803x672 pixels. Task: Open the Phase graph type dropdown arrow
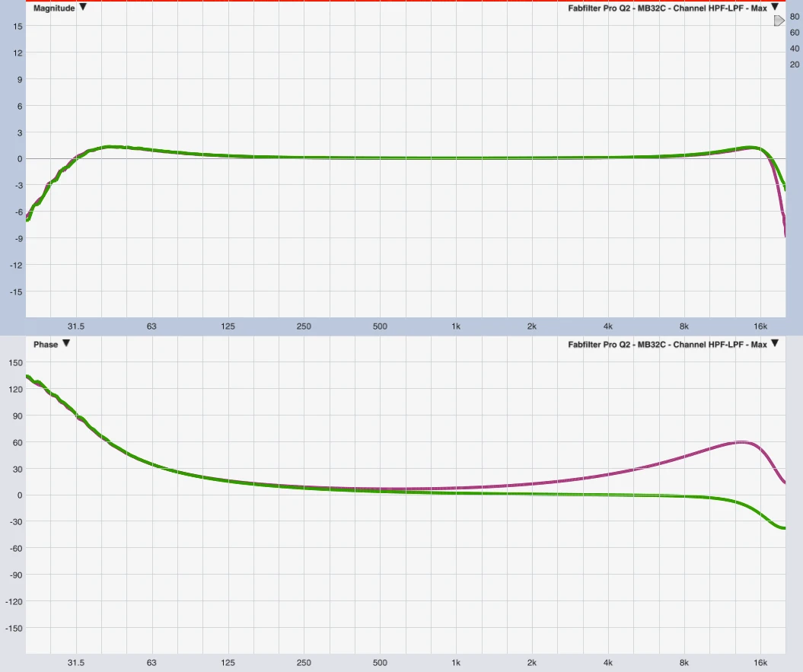(x=66, y=344)
